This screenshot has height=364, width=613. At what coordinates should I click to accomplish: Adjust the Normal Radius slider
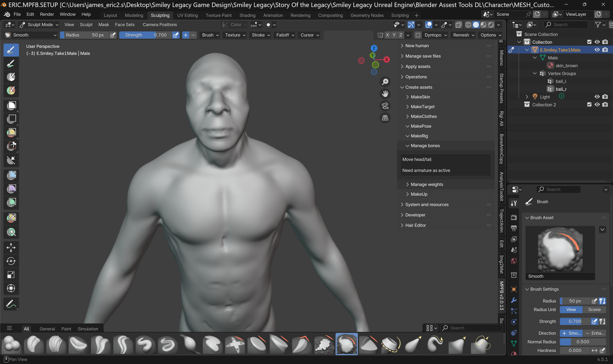(x=583, y=342)
